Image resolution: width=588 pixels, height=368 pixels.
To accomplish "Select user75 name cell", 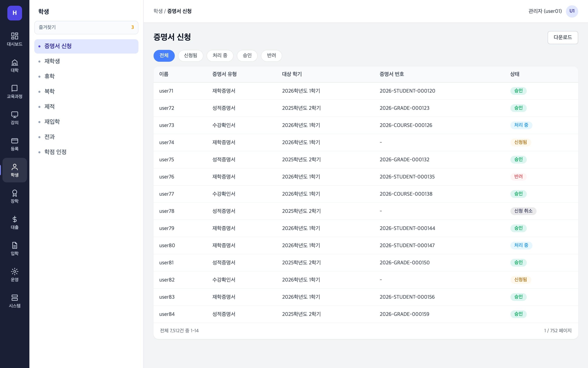I will [166, 160].
